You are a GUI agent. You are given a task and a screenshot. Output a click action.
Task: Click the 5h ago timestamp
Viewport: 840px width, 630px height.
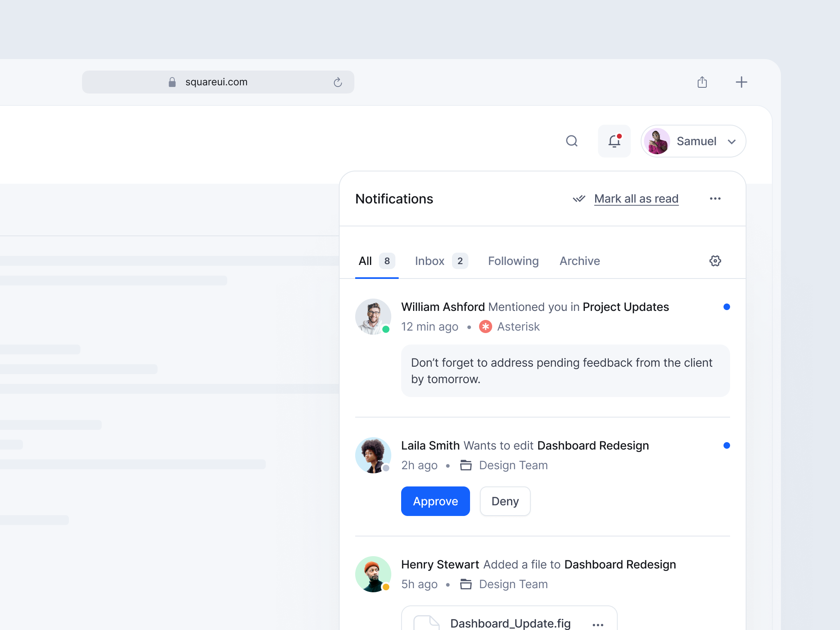(x=419, y=584)
